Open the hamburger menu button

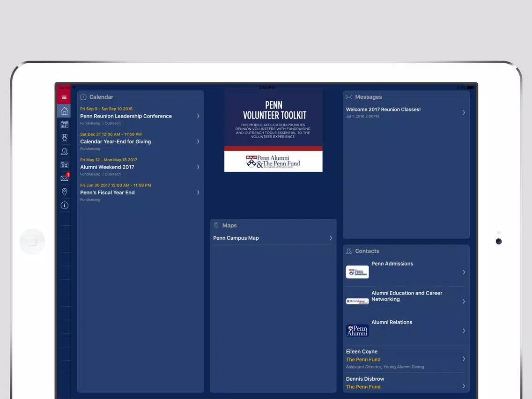pyautogui.click(x=64, y=97)
